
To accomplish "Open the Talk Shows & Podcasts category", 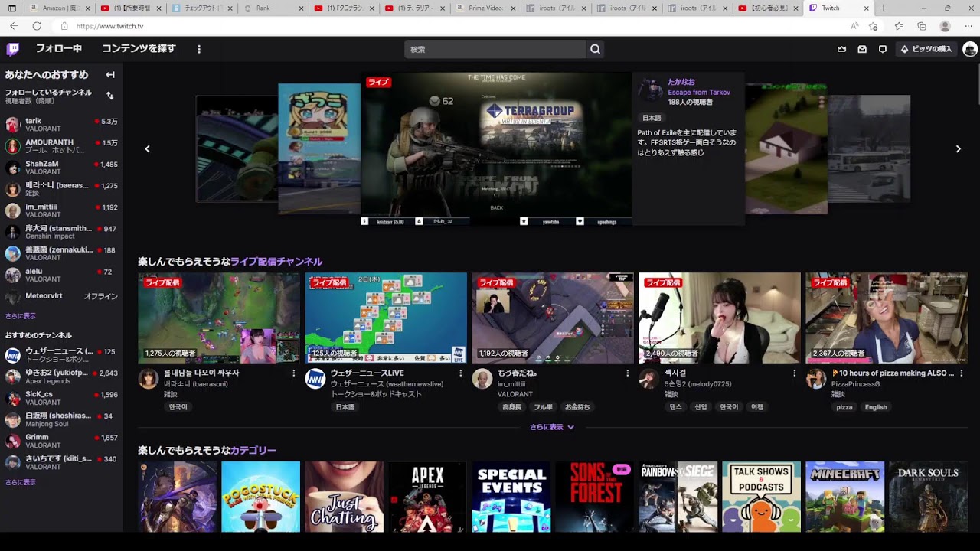I will coord(761,497).
